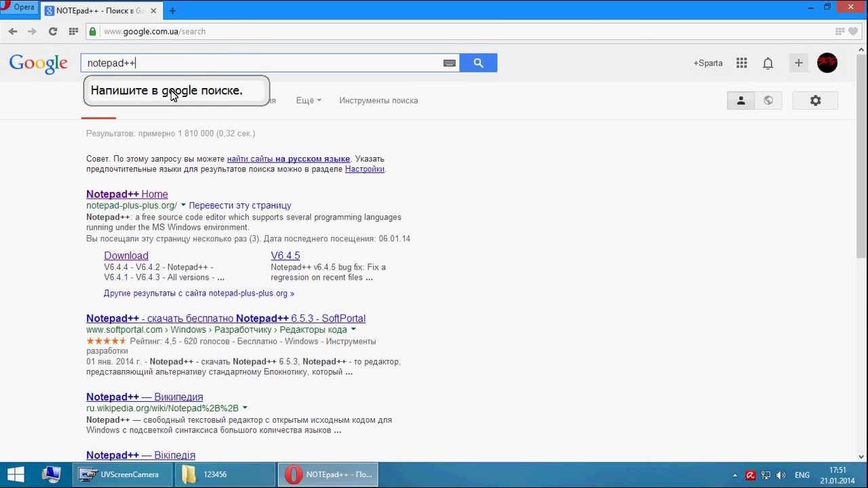This screenshot has width=868, height=488.
Task: Click Перевести эту страницу link
Action: pyautogui.click(x=240, y=205)
